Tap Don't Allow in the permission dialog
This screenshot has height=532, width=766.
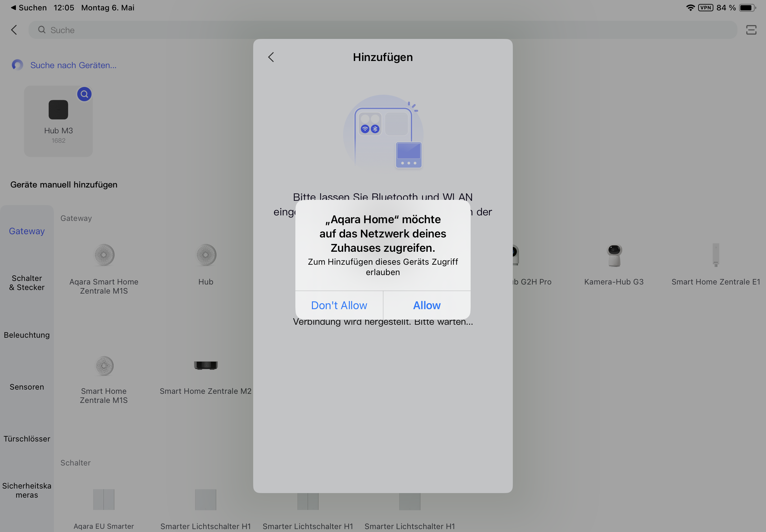point(339,305)
